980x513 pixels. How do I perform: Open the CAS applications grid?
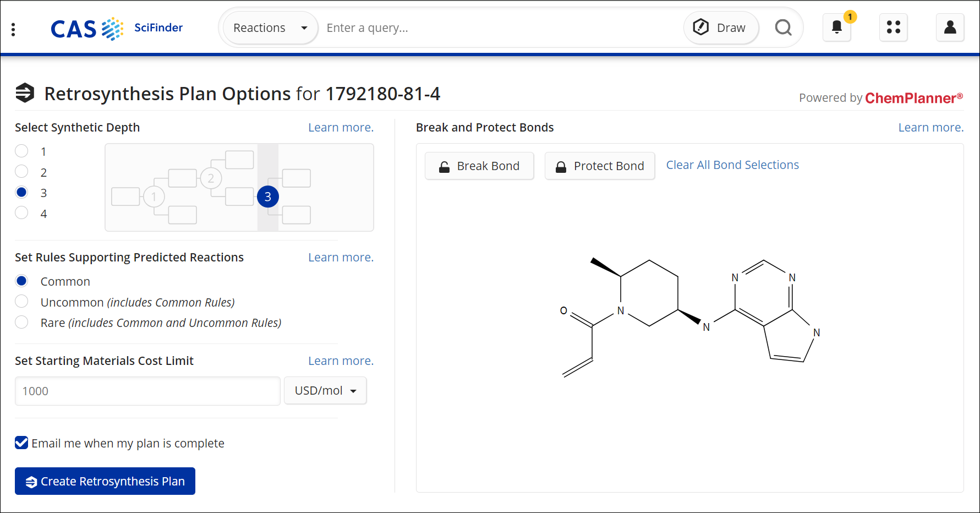893,28
